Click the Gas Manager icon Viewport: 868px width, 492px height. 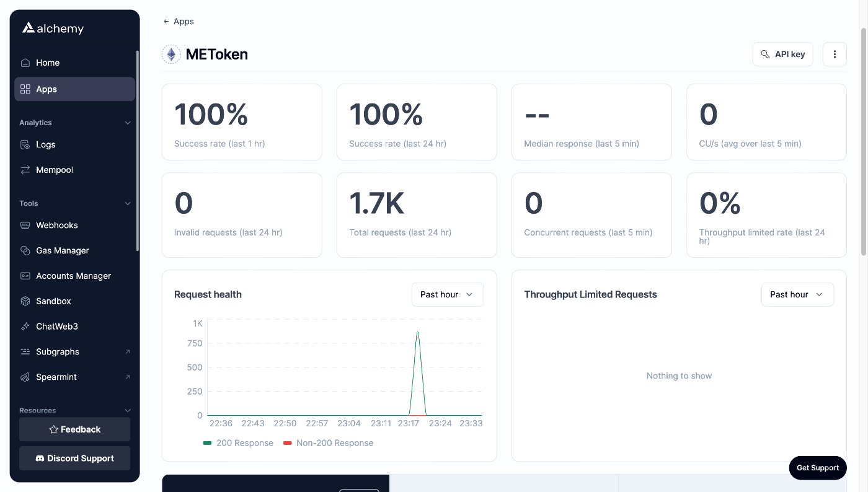25,250
